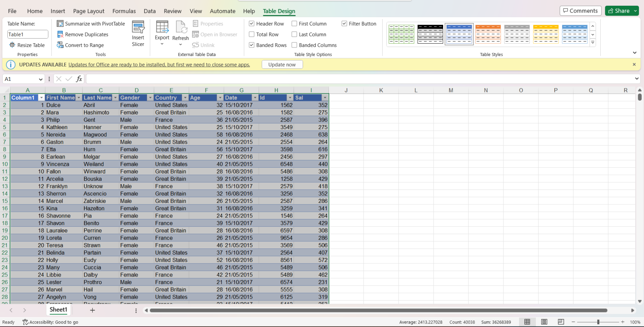
Task: Insert a Slicer for the table
Action: tap(138, 34)
